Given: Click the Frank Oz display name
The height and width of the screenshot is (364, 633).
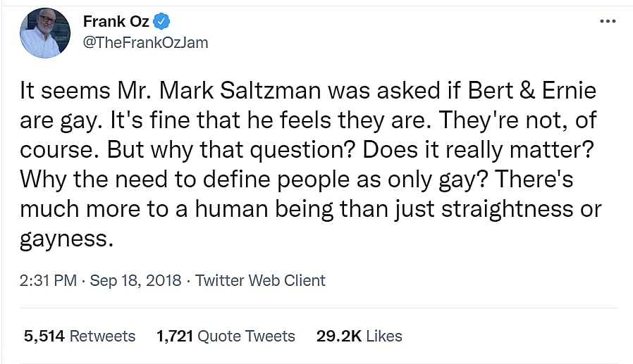Looking at the screenshot, I should (116, 20).
